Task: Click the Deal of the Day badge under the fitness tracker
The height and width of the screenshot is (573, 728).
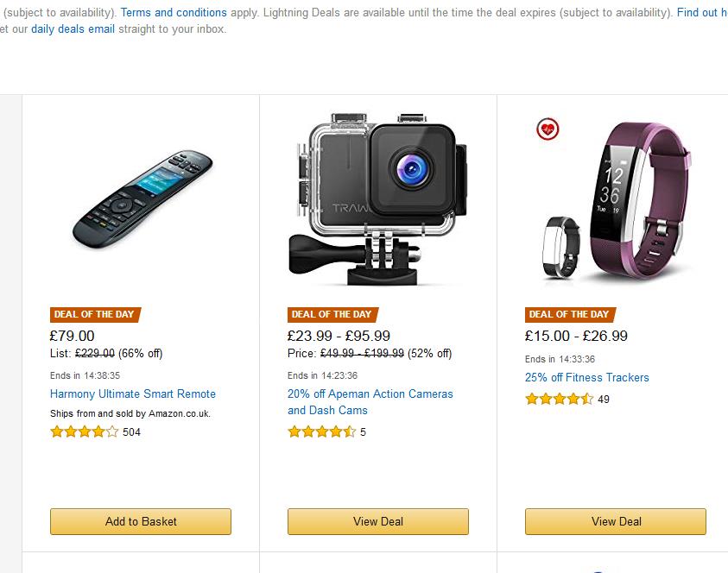Action: 570,315
